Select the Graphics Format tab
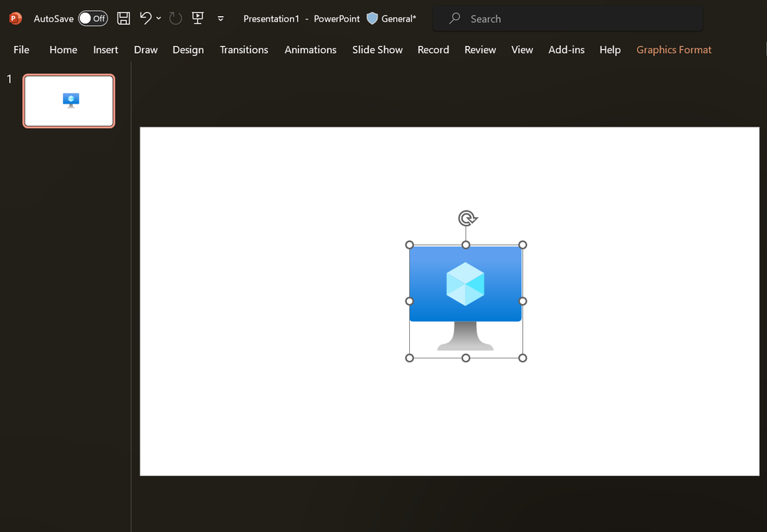 (x=674, y=50)
